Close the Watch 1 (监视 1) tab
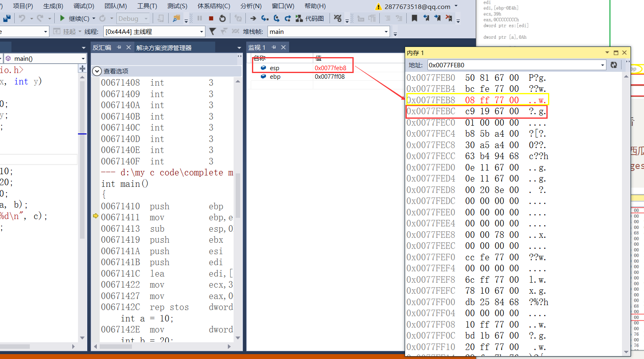Image resolution: width=644 pixels, height=359 pixels. click(x=283, y=47)
